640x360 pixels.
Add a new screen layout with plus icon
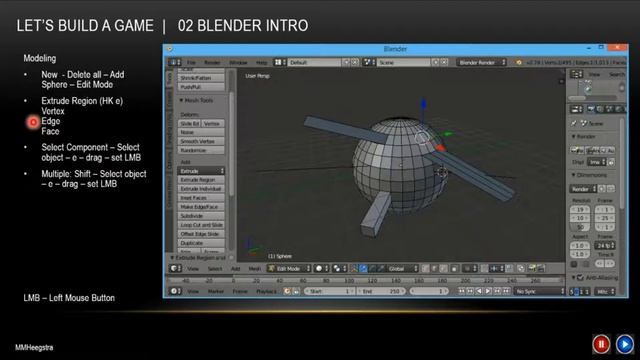click(x=346, y=62)
